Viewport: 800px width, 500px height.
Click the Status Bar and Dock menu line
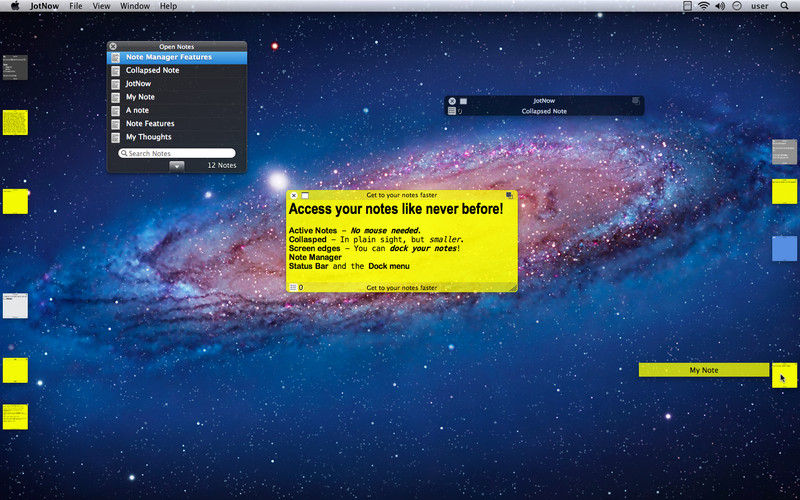(x=349, y=266)
